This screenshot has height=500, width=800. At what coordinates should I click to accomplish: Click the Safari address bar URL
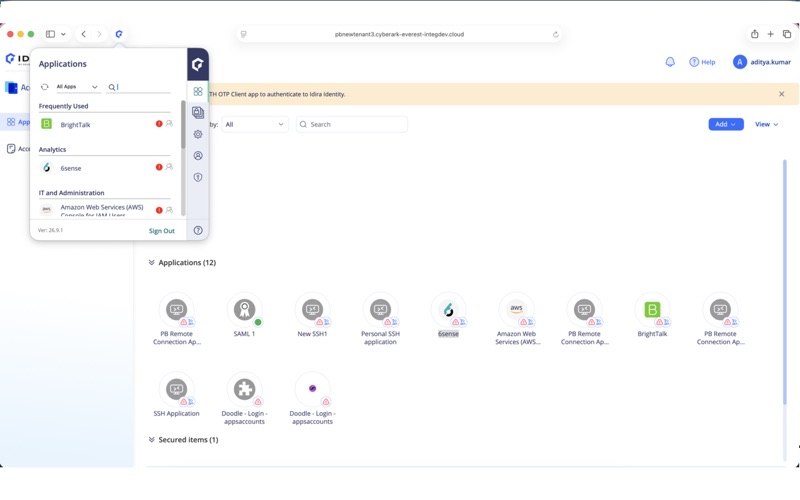tap(399, 34)
